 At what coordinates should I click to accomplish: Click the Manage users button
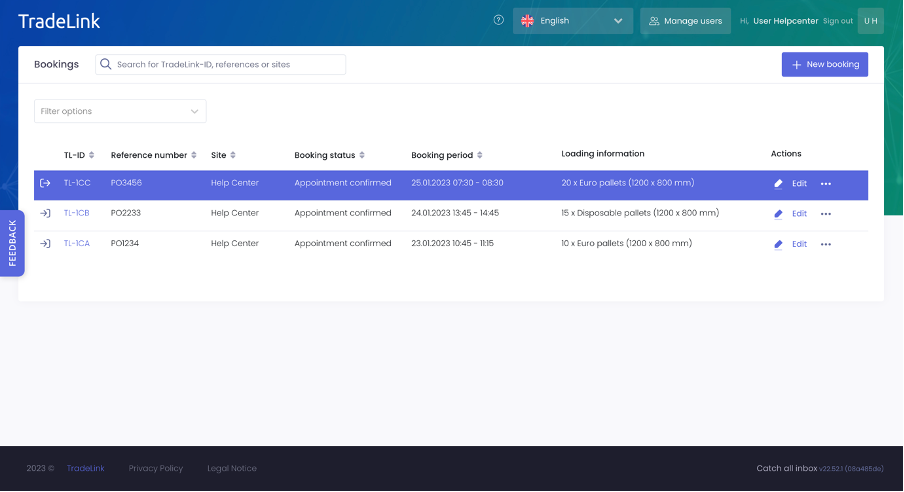(685, 21)
